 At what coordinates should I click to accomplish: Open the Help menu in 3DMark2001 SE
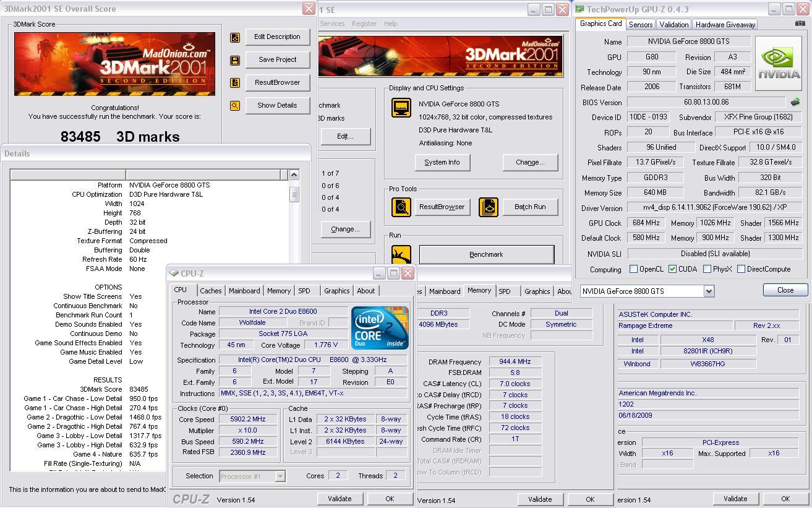390,24
